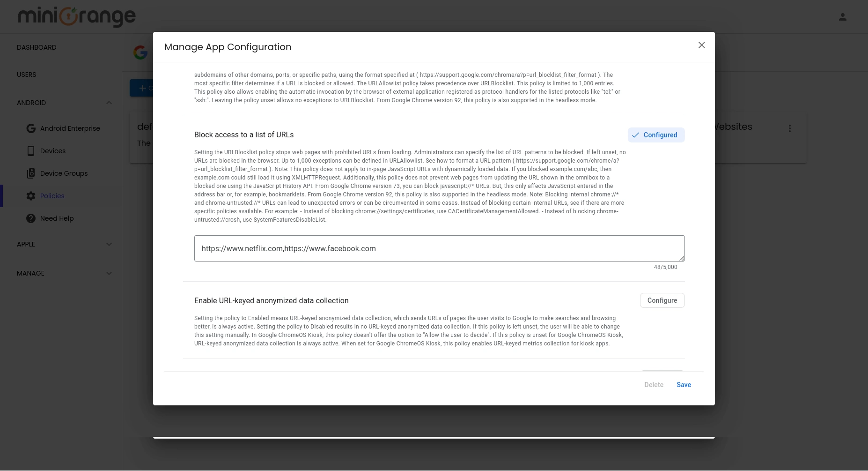
Task: Click the Google logo beside the policy name
Action: [x=140, y=52]
